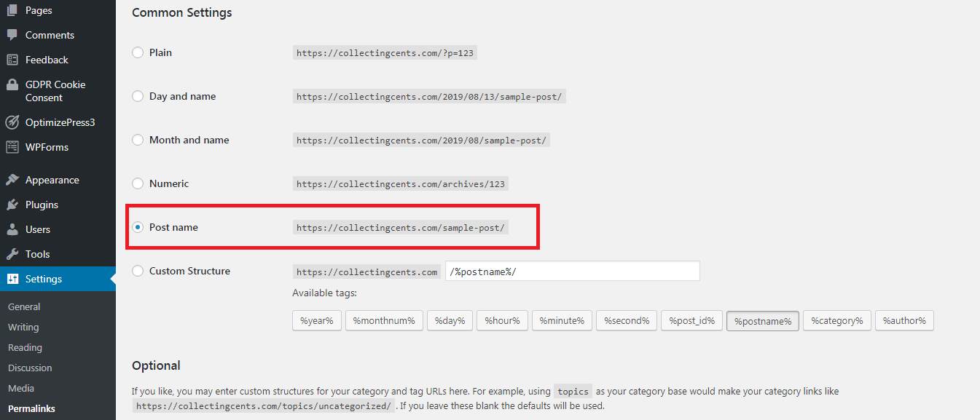The height and width of the screenshot is (420, 980).
Task: Insert the %post_id% tag button
Action: click(692, 320)
